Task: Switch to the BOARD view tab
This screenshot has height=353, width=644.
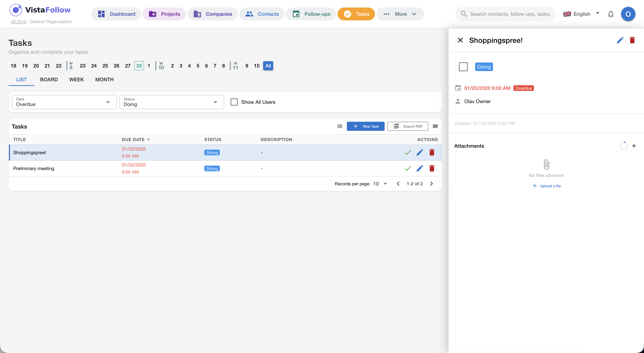Action: click(x=49, y=79)
